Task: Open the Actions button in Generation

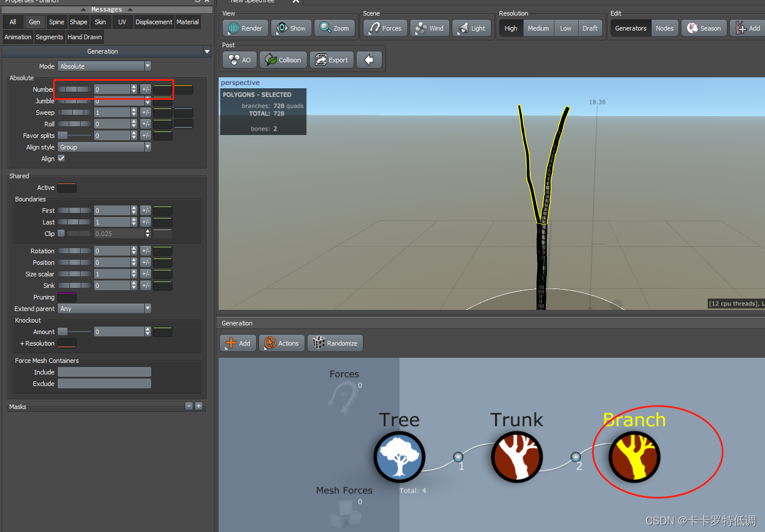Action: pyautogui.click(x=282, y=343)
